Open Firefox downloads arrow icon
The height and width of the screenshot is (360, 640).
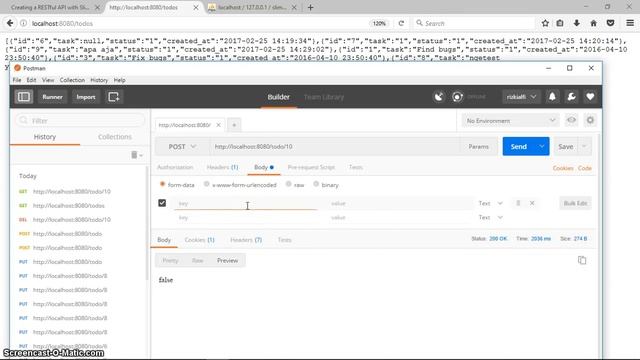(x=576, y=23)
